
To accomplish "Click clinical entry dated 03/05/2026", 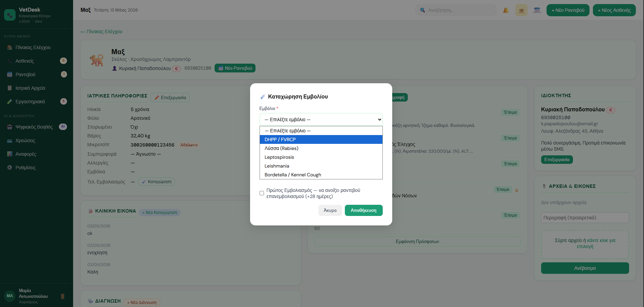I will (x=99, y=226).
